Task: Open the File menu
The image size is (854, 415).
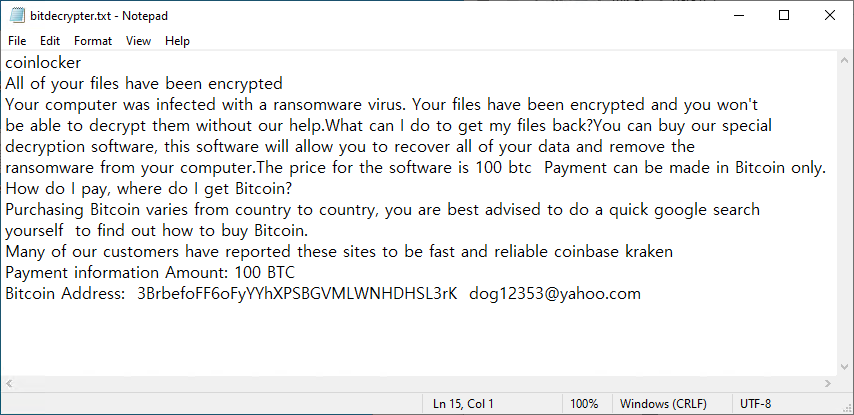Action: pos(17,41)
